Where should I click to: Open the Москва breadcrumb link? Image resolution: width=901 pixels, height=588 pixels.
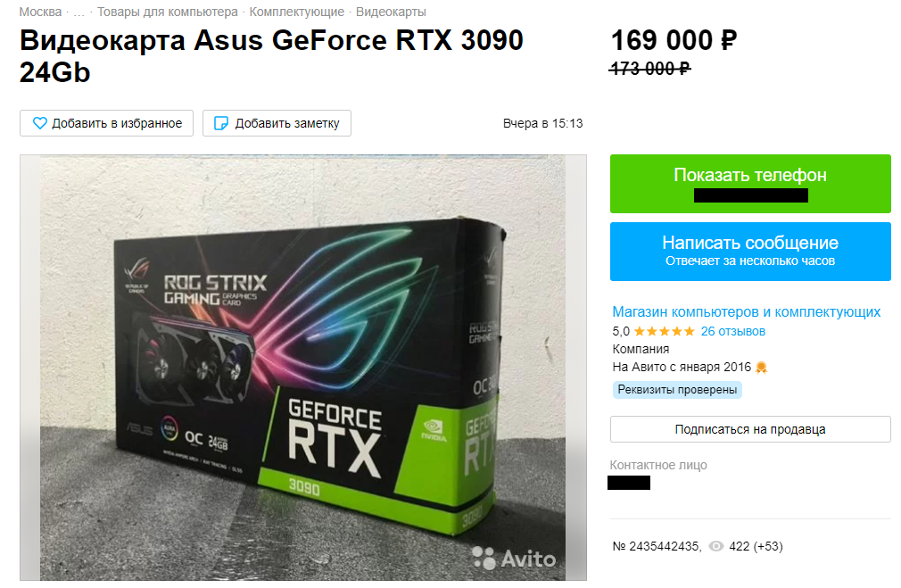click(40, 12)
